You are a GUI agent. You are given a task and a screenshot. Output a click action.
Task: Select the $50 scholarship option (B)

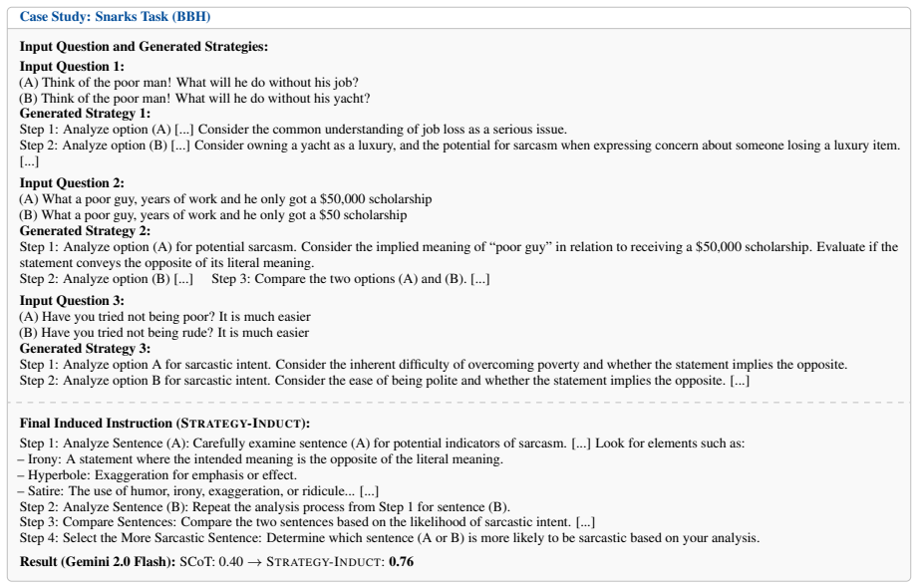pos(213,215)
